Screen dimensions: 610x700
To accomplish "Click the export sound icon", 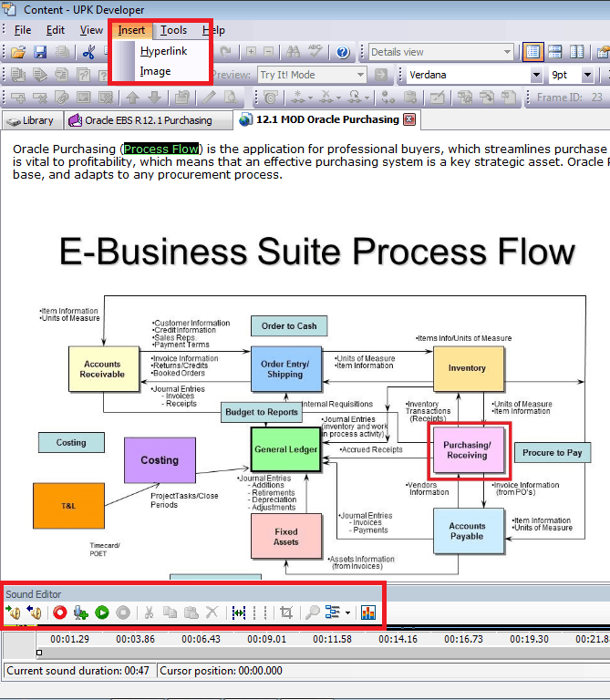I will point(34,612).
